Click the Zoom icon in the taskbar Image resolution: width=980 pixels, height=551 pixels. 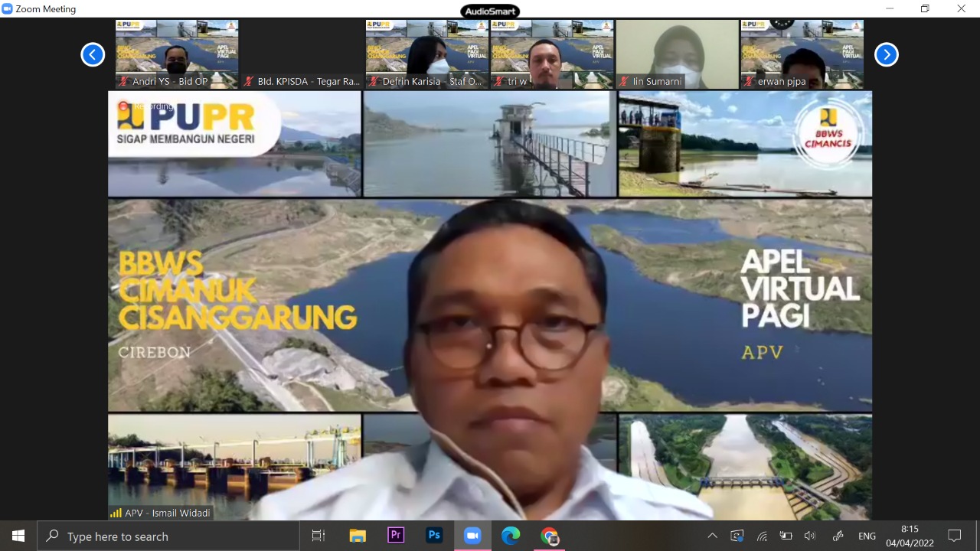tap(472, 536)
